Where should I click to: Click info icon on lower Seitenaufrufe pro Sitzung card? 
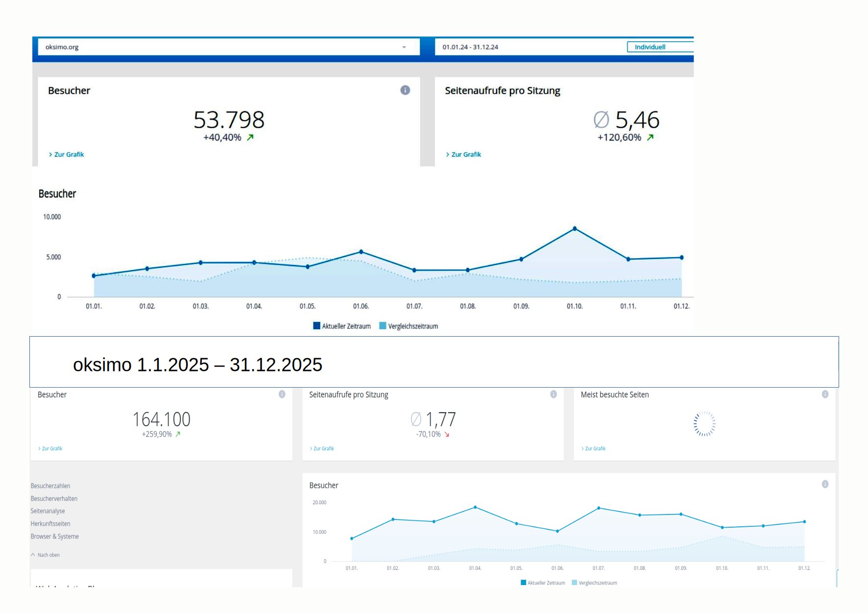[x=554, y=394]
